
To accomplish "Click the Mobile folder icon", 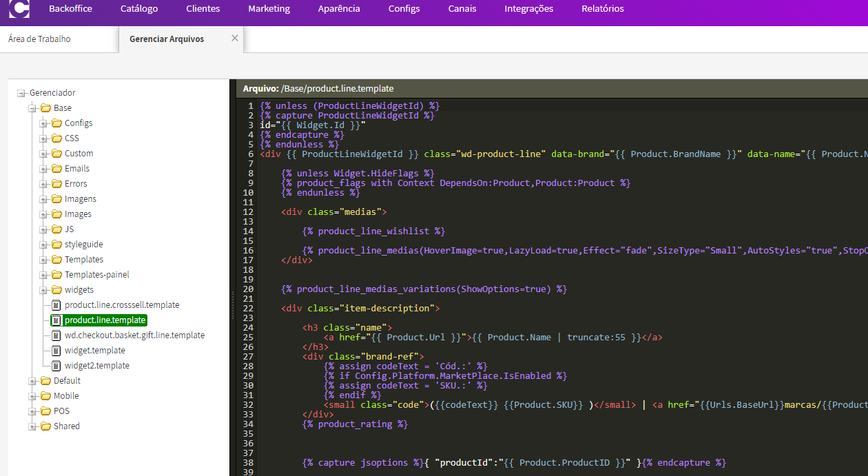I will (x=45, y=396).
